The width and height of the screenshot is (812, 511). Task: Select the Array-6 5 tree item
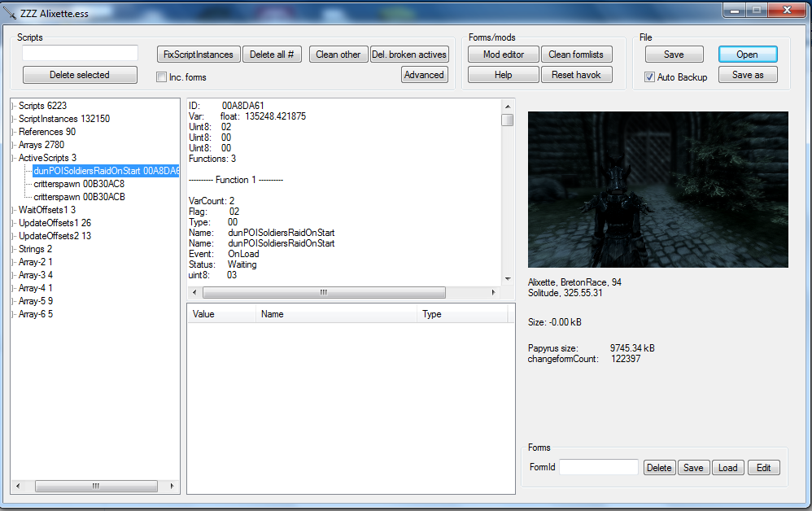[x=35, y=314]
